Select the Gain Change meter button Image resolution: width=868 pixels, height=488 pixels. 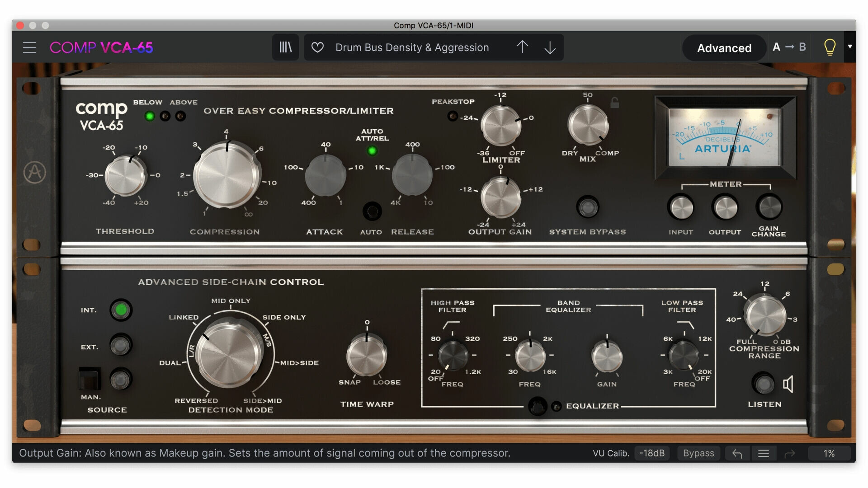[769, 207]
